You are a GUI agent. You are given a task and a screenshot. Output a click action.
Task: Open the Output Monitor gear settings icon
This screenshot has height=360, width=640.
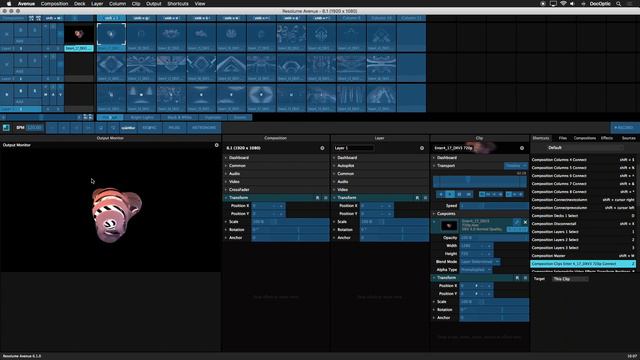[216, 145]
